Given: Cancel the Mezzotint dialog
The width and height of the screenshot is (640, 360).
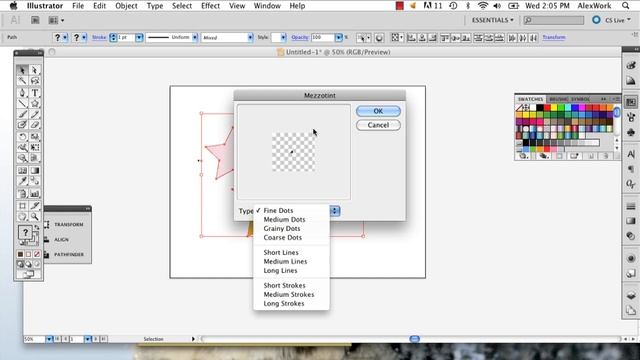Looking at the screenshot, I should [x=378, y=125].
